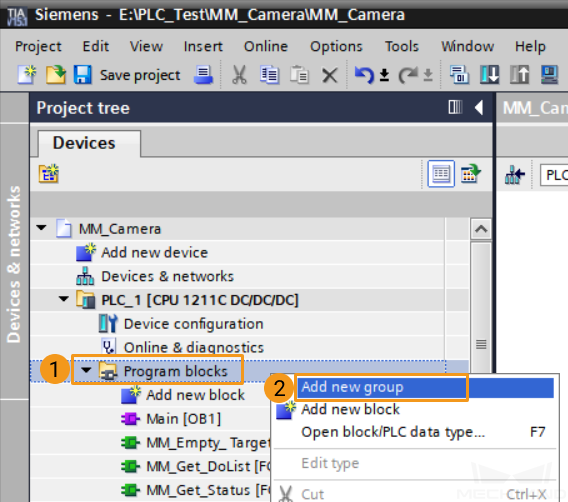Open the Project menu
Viewport: 568px width, 502px height.
click(x=38, y=46)
